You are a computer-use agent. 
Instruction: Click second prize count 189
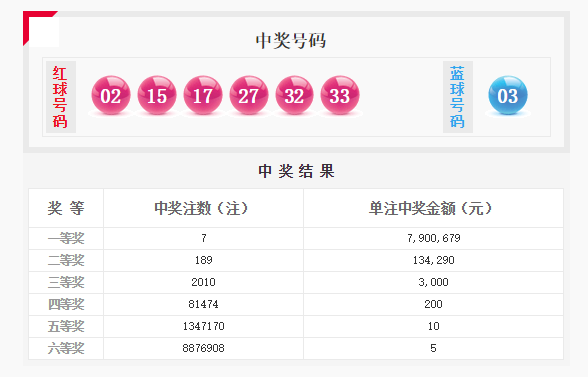coord(204,260)
